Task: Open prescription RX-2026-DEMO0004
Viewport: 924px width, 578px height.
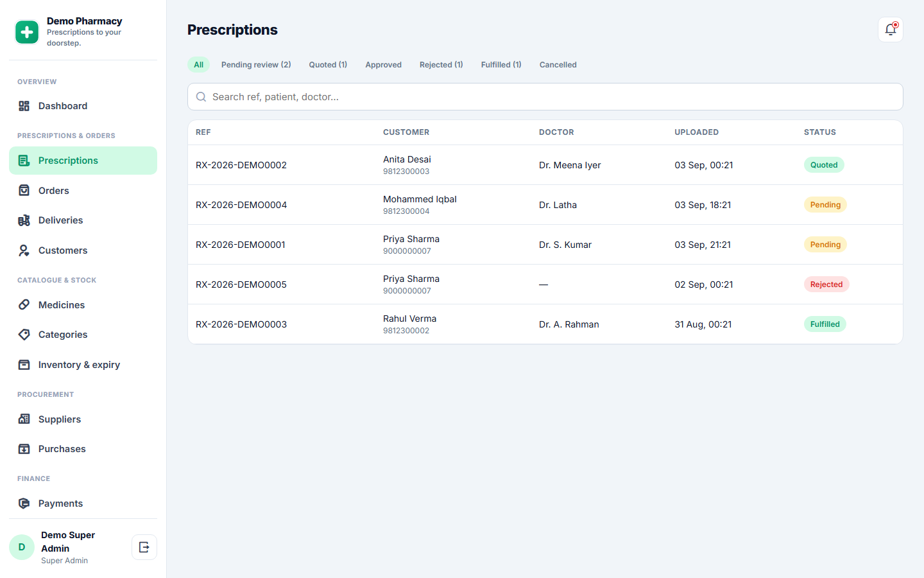Action: click(241, 205)
